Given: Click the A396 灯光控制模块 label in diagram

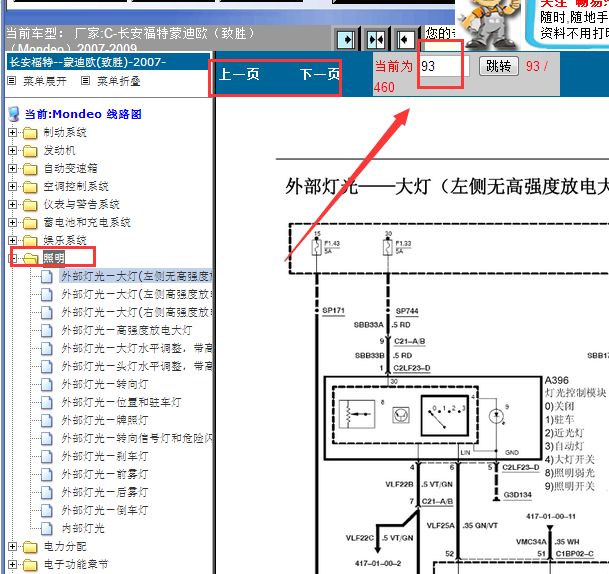Looking at the screenshot, I should [575, 386].
